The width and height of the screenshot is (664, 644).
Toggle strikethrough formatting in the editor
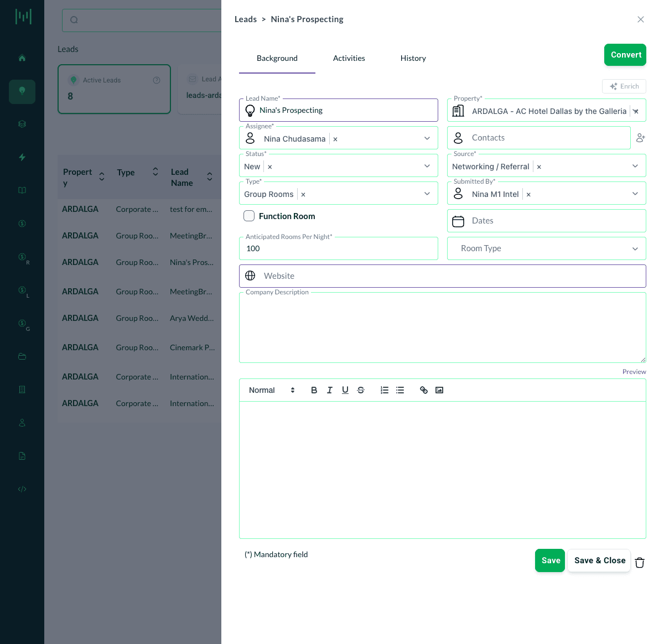click(361, 390)
